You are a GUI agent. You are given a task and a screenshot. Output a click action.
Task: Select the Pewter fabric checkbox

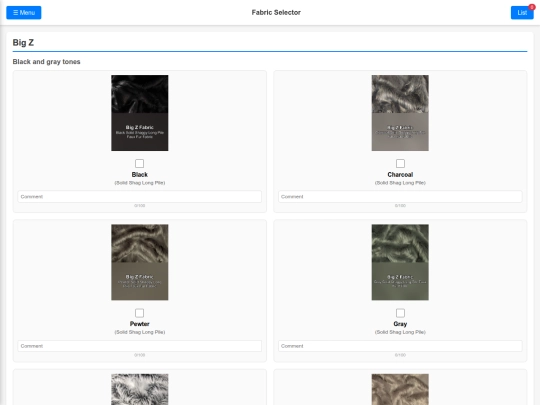139,313
